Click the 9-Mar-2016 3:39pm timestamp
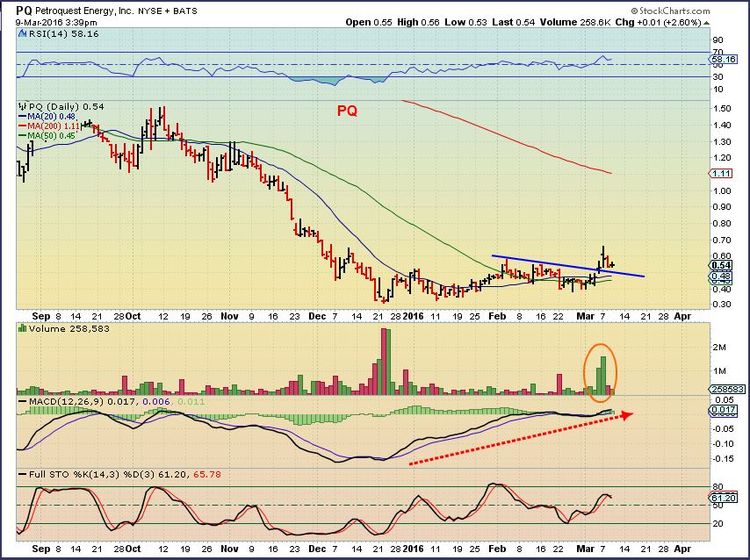This screenshot has width=750, height=560. (x=55, y=22)
